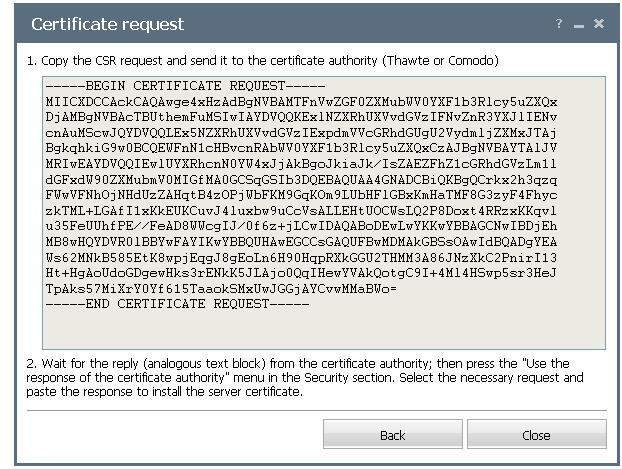622x469 pixels.
Task: Minimize the Certificate request dialog
Action: (579, 26)
